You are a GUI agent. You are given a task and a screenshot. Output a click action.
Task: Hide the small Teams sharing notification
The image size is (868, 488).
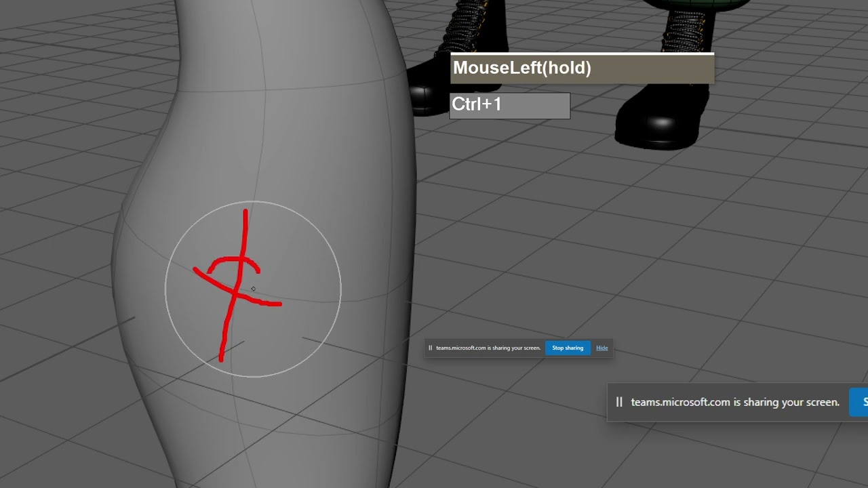(602, 348)
